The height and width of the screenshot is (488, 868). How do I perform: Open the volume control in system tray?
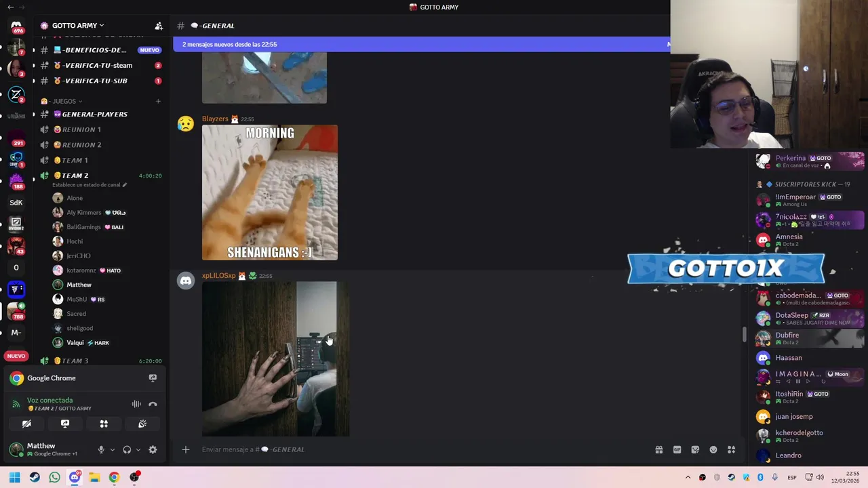click(x=819, y=477)
